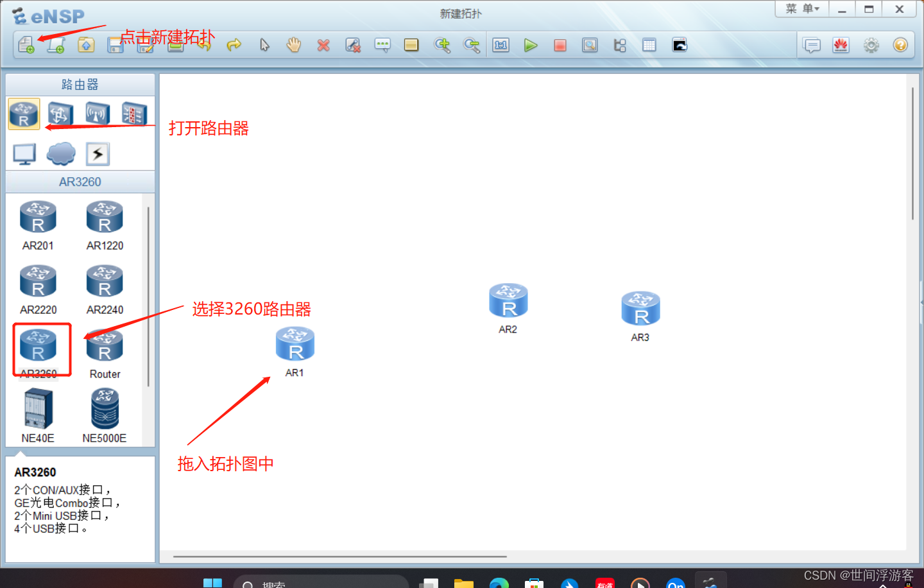Viewport: 924px width, 588px height.
Task: Select the rectangle palette tool
Action: tap(411, 45)
